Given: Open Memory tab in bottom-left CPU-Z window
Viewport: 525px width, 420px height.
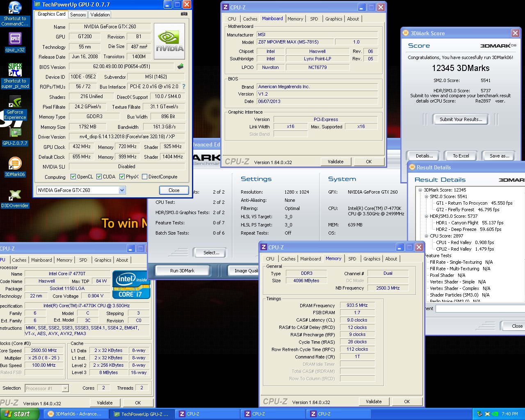Looking at the screenshot, I should point(64,260).
